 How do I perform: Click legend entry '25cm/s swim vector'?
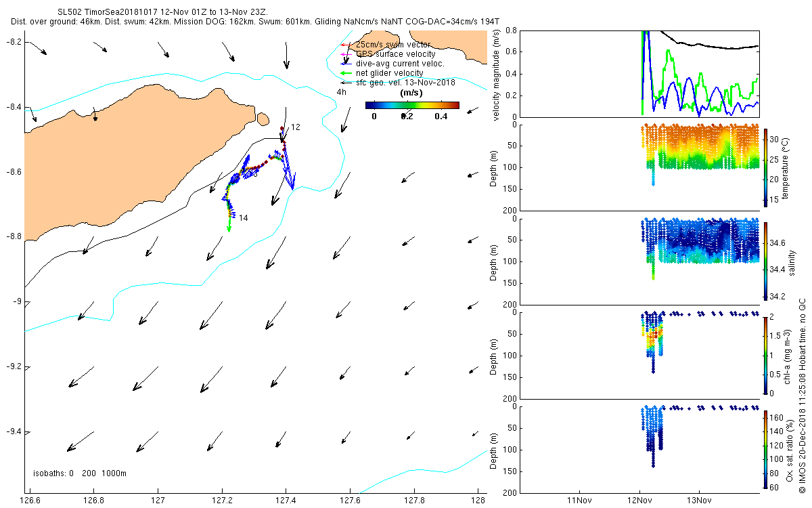(393, 45)
